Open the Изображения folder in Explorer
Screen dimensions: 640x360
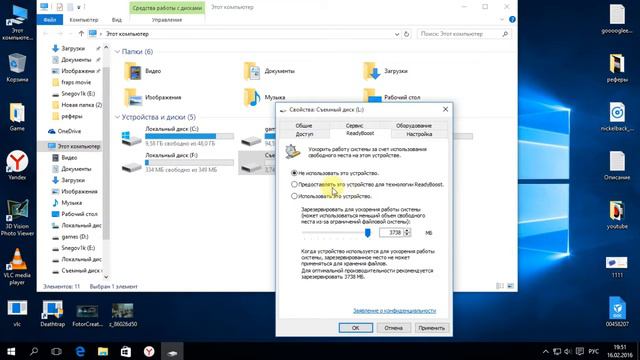tap(152, 97)
